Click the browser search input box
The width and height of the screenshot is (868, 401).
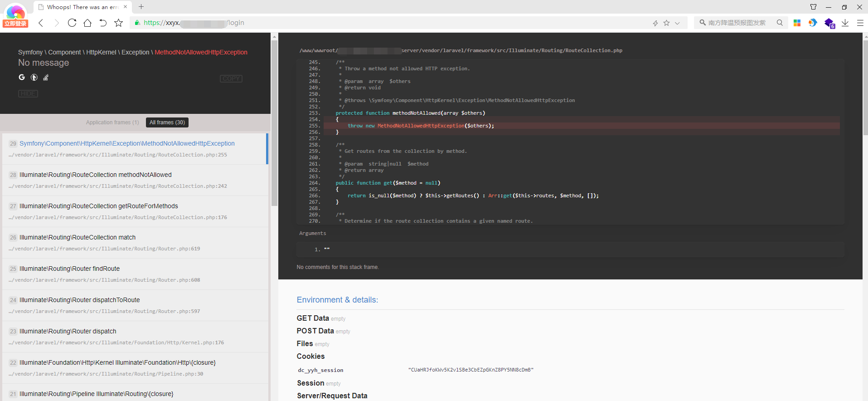click(741, 23)
